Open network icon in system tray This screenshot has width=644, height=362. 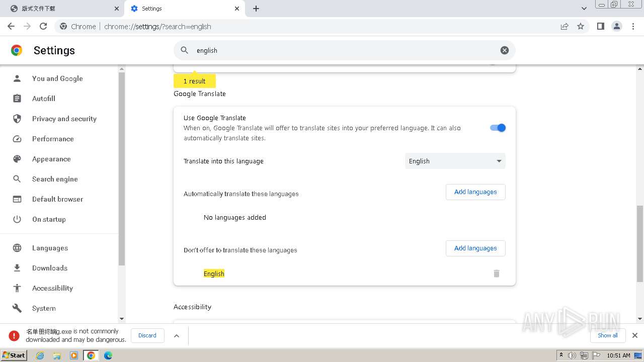(x=584, y=355)
